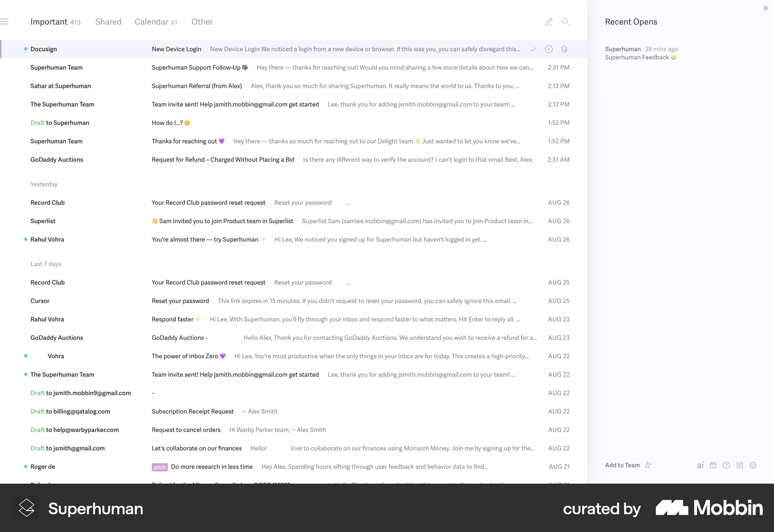
Task: Open Docusign New Device Login email
Action: coord(294,49)
